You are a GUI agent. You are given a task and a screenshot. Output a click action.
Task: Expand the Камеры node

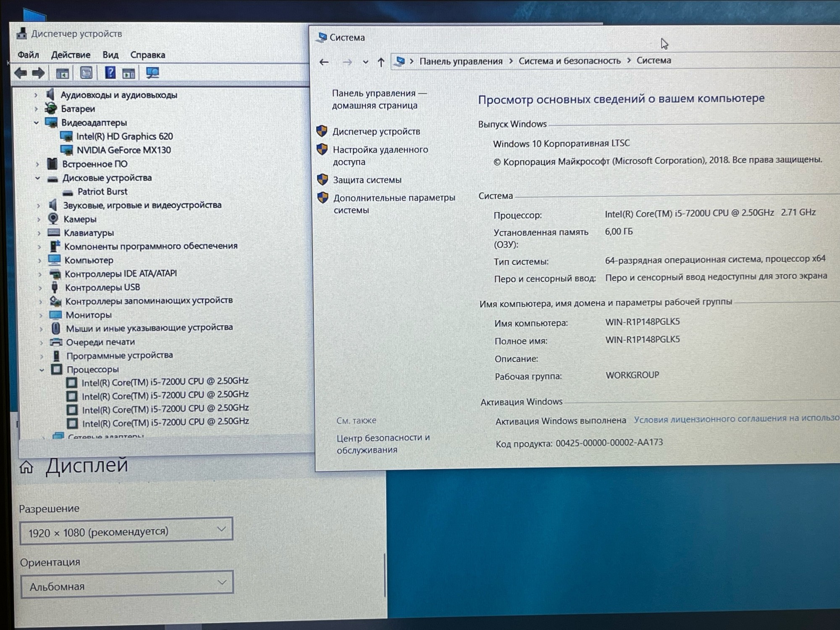pyautogui.click(x=39, y=220)
